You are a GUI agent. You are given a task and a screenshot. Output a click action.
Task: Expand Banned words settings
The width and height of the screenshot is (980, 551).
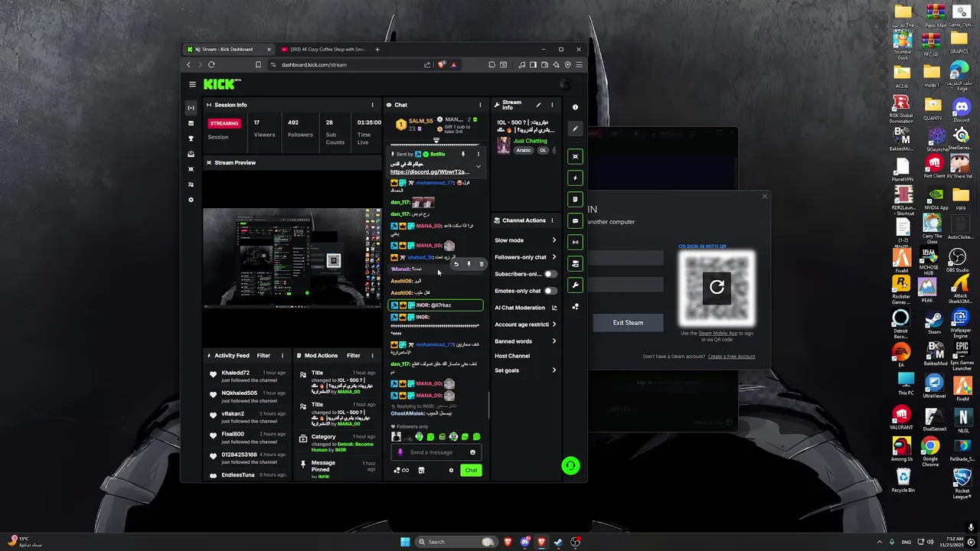click(x=554, y=341)
